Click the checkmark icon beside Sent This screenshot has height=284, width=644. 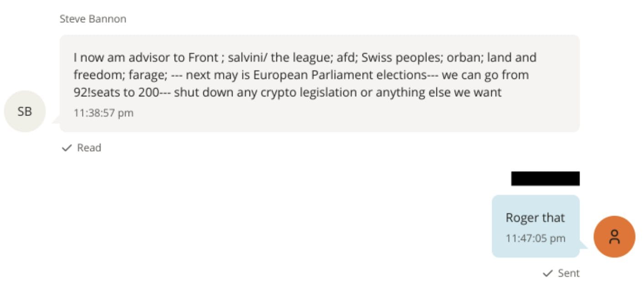(548, 273)
